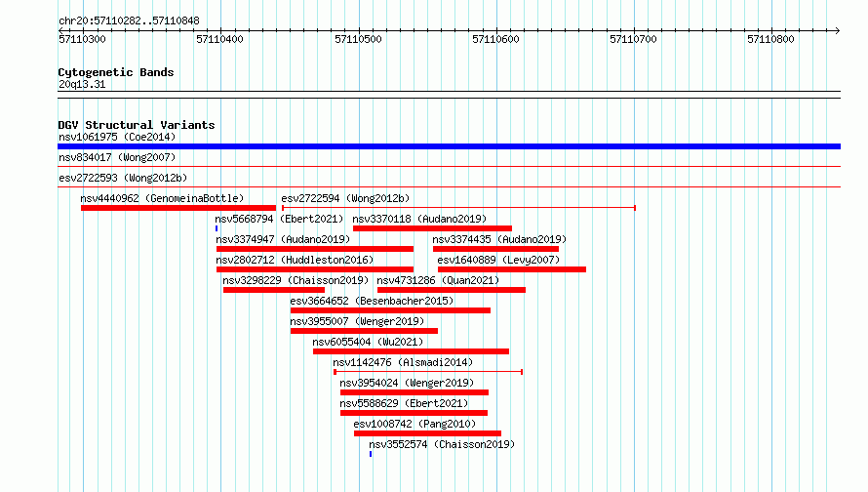The width and height of the screenshot is (868, 492).
Task: Click the nsv3298229 red variant bar
Action: tap(274, 290)
